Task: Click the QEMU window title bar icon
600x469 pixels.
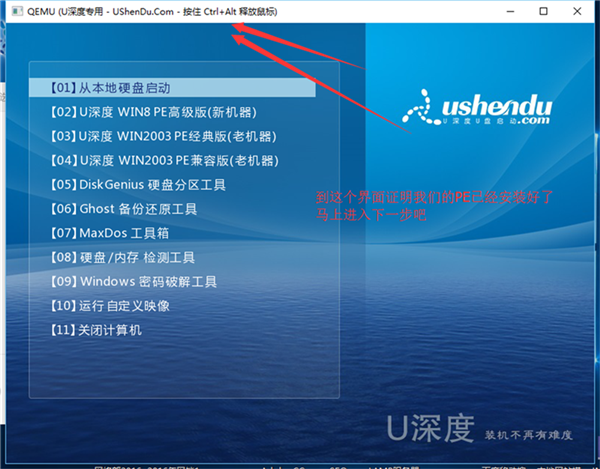Action: (x=17, y=11)
